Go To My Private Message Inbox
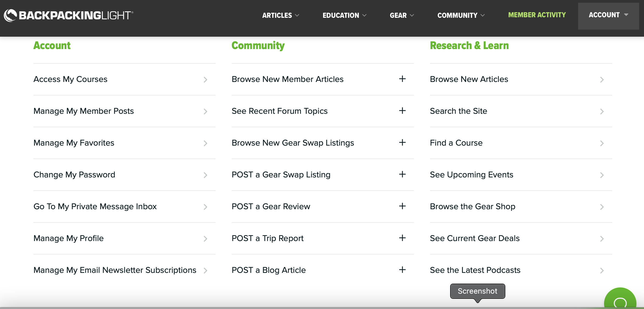The width and height of the screenshot is (644, 309). 95,207
